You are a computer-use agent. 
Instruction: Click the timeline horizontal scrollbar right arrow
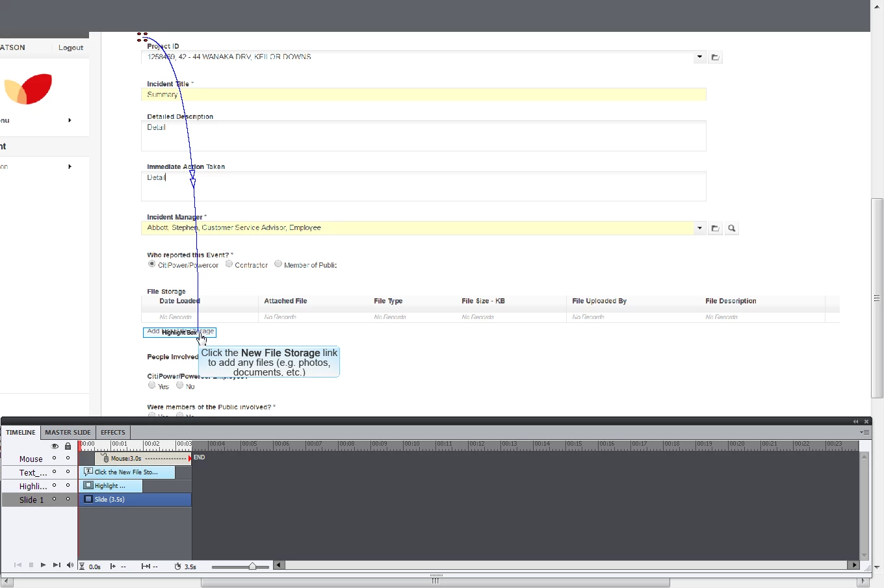pos(854,565)
